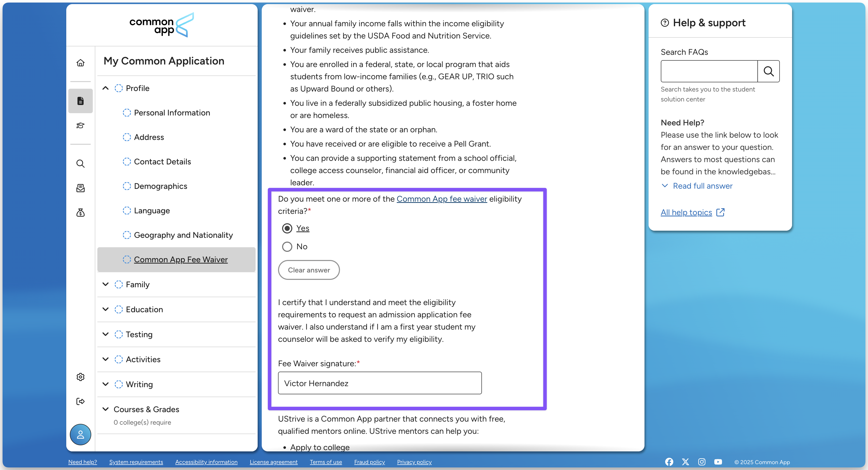Click the '0 college(s) require' text
868x470 pixels.
(142, 423)
